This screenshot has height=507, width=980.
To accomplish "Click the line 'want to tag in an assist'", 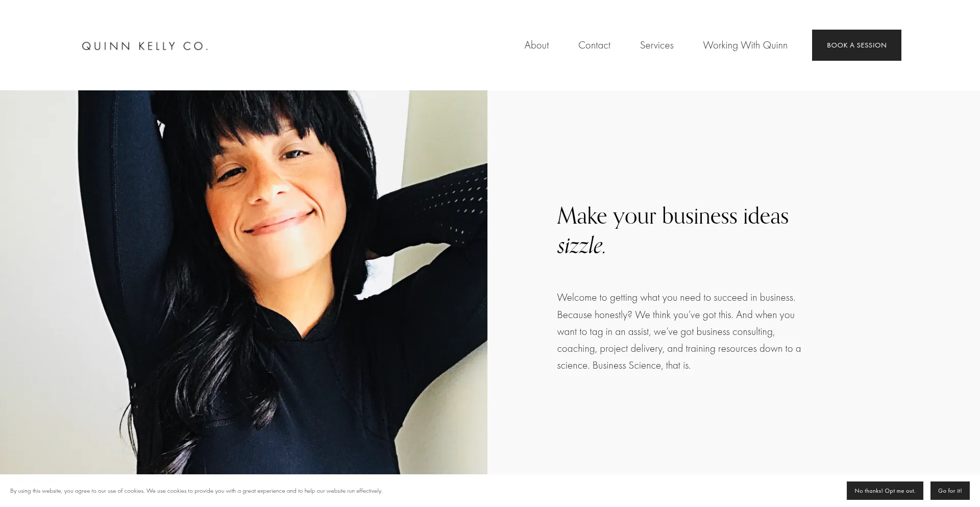I will tap(666, 331).
